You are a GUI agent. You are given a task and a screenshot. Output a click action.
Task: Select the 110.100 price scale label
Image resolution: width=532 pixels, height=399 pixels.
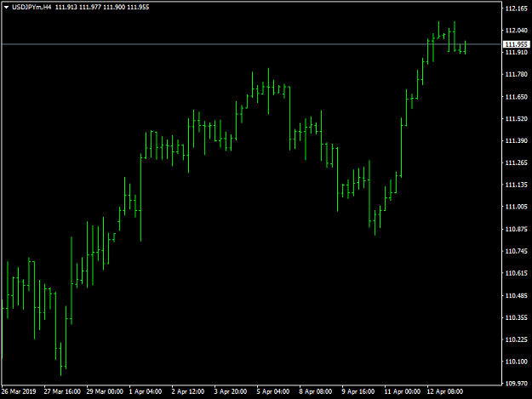click(x=517, y=362)
